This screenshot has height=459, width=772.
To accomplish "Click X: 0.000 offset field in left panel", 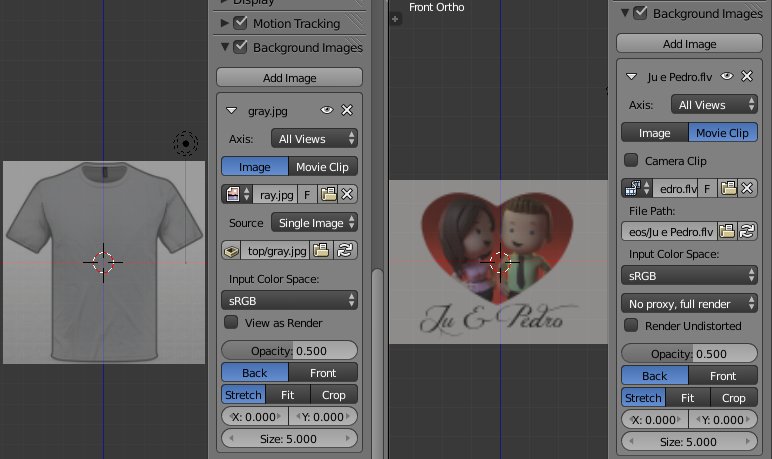I will [x=255, y=417].
